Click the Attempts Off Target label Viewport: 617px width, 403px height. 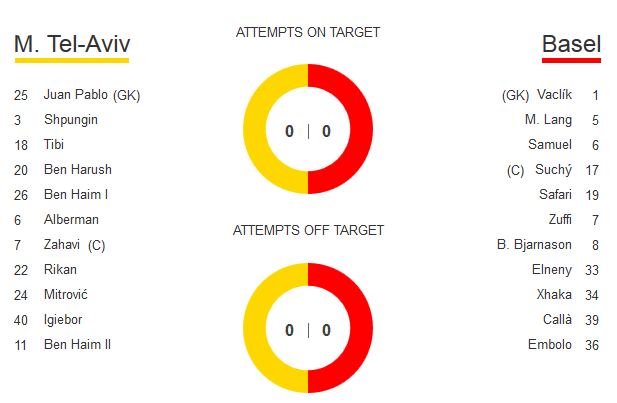(x=308, y=230)
